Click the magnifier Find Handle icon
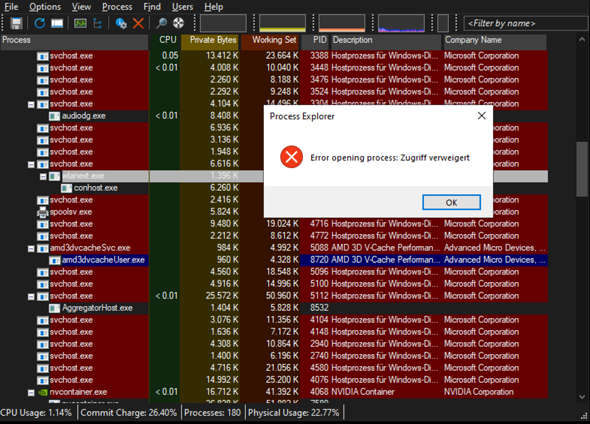 coord(161,23)
